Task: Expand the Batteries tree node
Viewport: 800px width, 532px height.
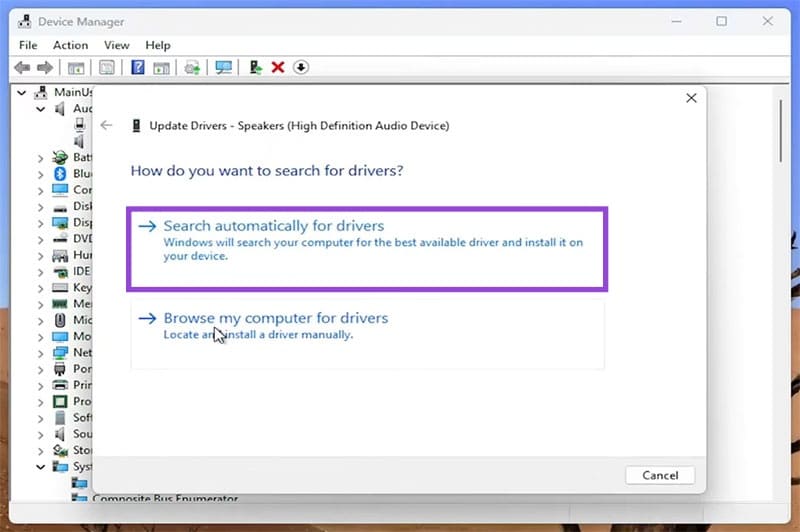Action: pyautogui.click(x=41, y=158)
